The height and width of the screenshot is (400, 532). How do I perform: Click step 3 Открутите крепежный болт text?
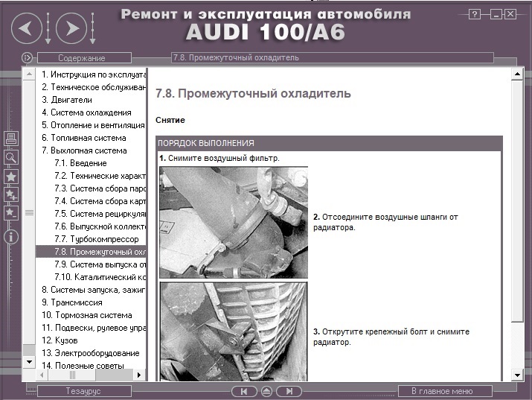[x=391, y=337]
